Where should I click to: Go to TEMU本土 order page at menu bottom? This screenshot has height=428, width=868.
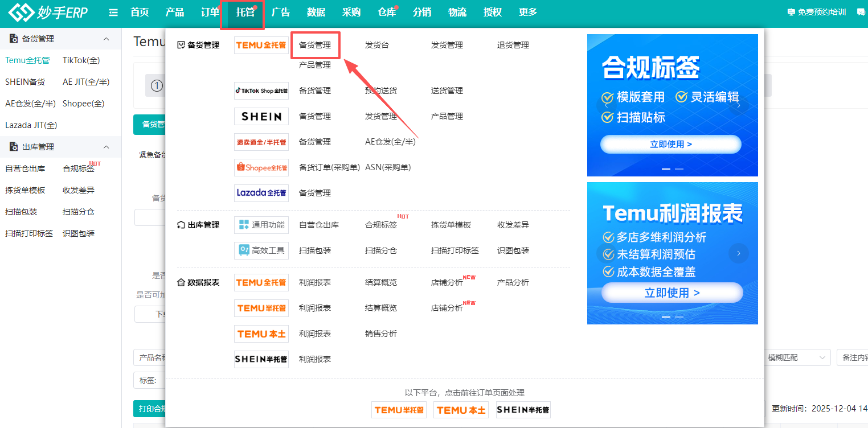point(461,410)
